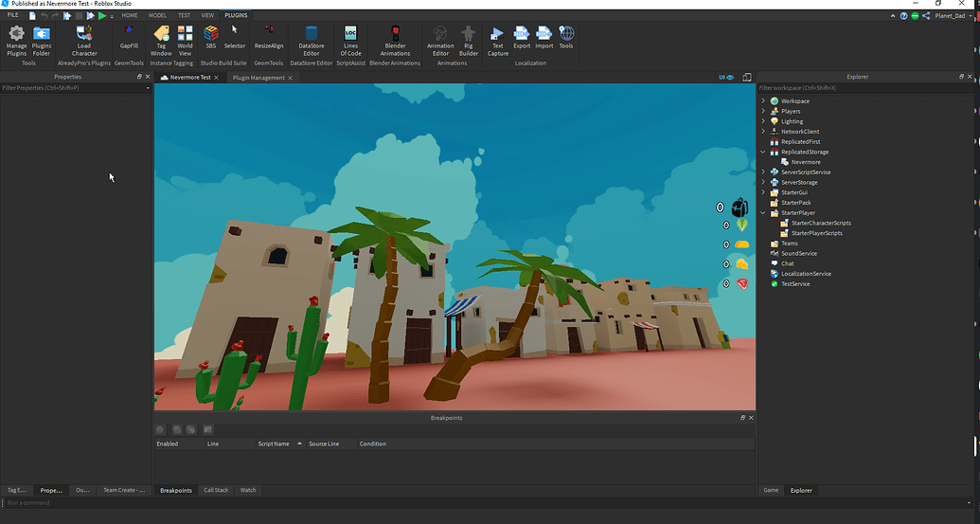Switch to the Call Stack tab
The height and width of the screenshot is (524, 980).
(216, 490)
